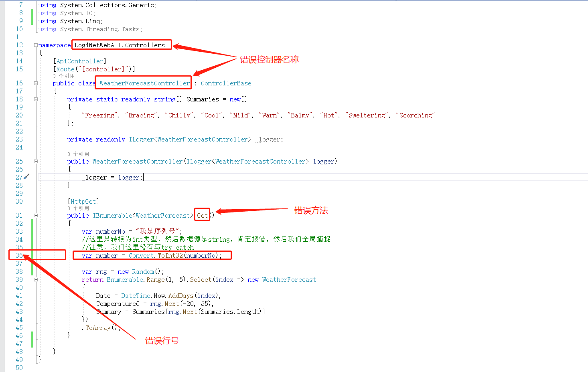This screenshot has width=588, height=372.
Task: Click IEnumerable return type on line 31
Action: coord(112,216)
